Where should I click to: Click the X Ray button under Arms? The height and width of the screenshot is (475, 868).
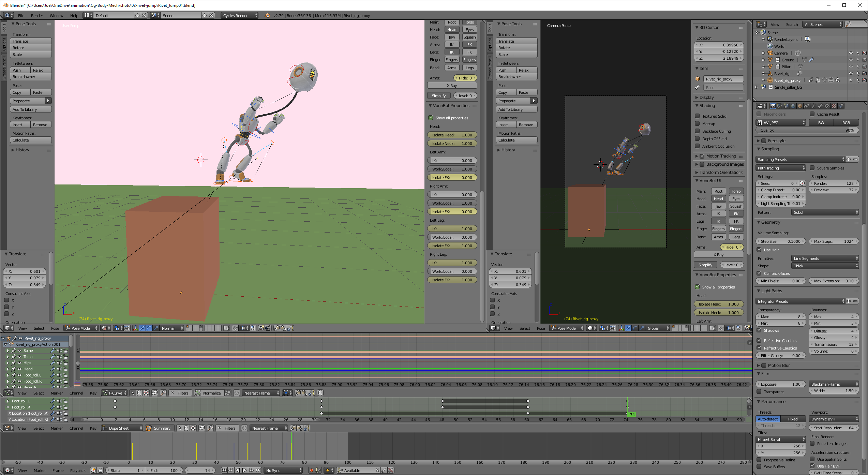(x=452, y=86)
